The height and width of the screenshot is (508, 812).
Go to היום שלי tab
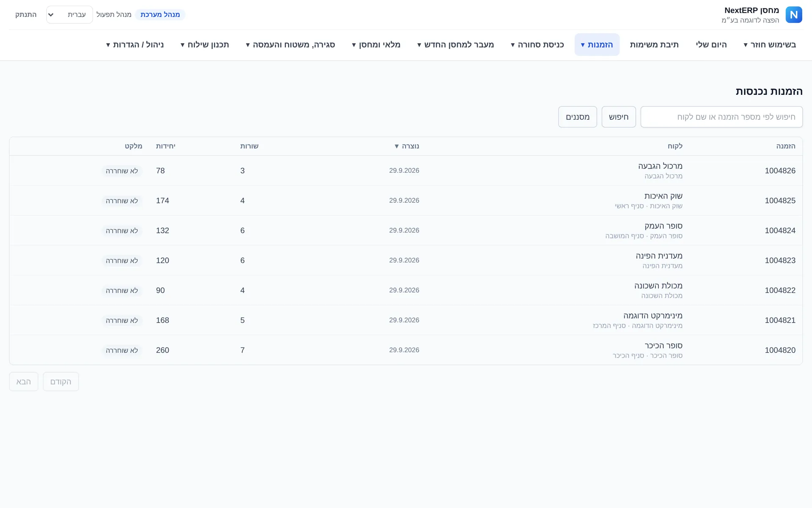[711, 44]
